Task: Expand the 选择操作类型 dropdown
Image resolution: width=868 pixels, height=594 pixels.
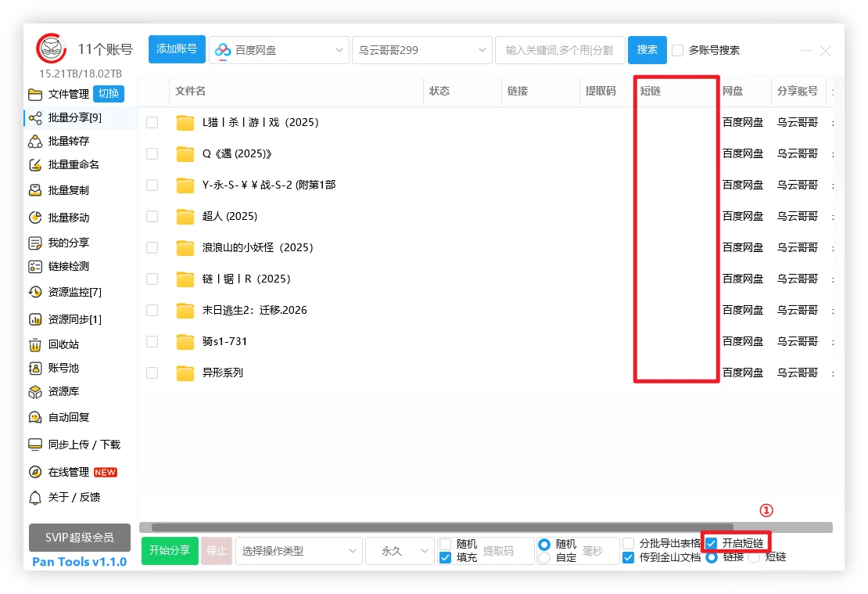Action: pyautogui.click(x=299, y=551)
